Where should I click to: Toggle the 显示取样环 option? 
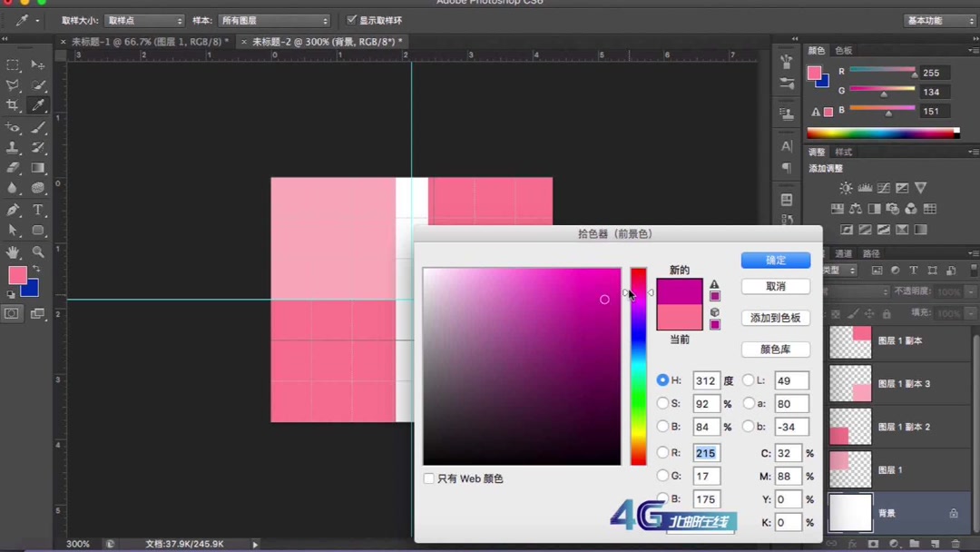click(351, 20)
